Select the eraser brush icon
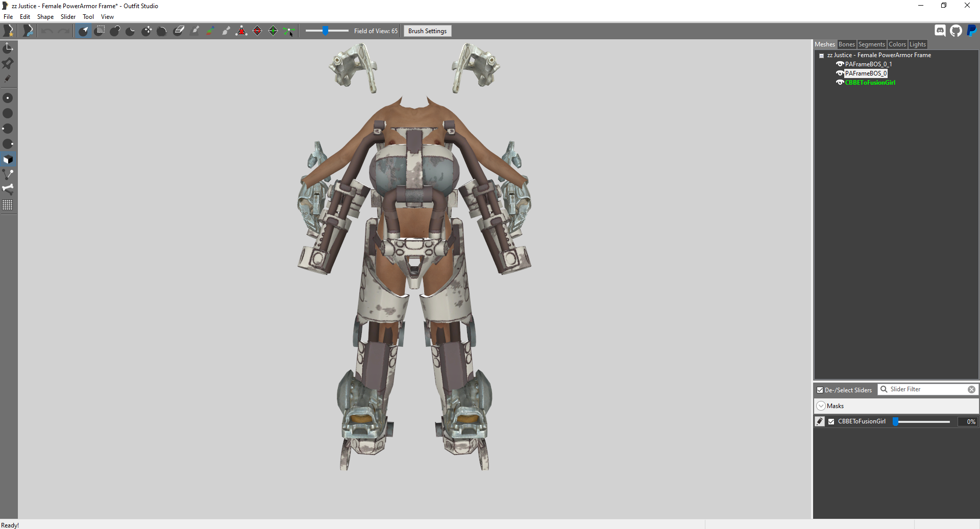 click(x=179, y=31)
